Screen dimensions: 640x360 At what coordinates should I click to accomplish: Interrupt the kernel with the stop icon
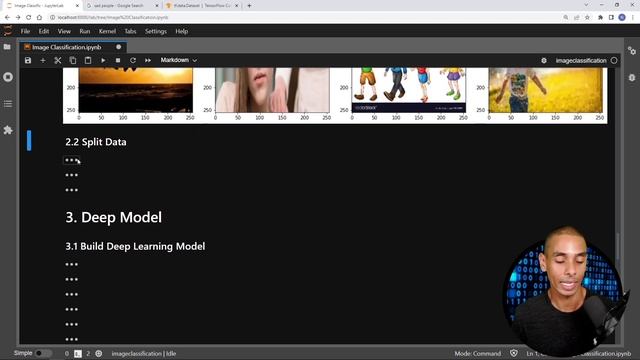(118, 60)
